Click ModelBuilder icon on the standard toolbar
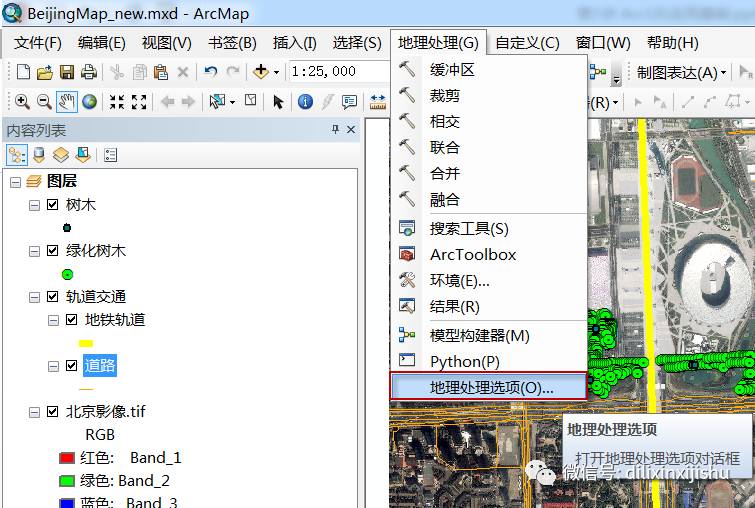 coord(598,72)
